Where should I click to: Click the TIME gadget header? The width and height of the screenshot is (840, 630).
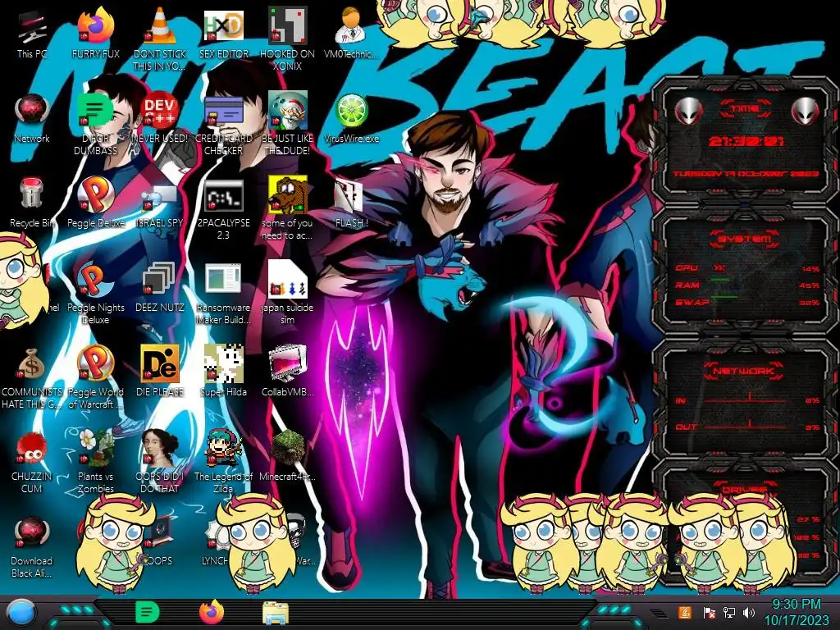click(x=745, y=109)
